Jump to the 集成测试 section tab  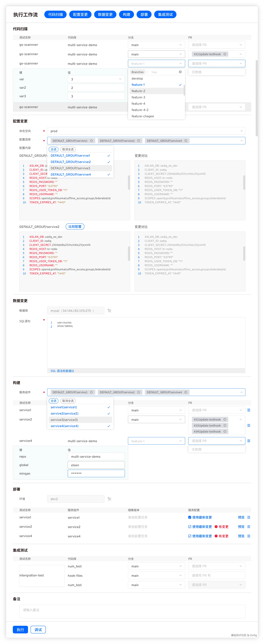[165, 15]
